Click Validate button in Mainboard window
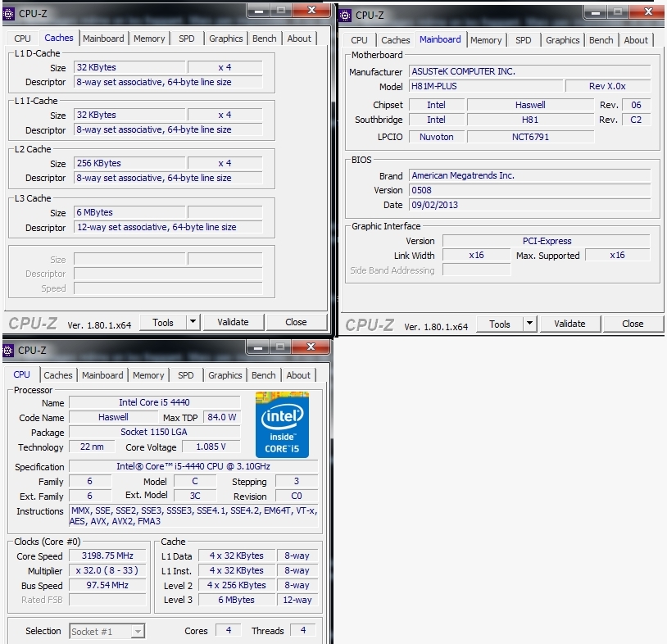The image size is (667, 644). [570, 324]
